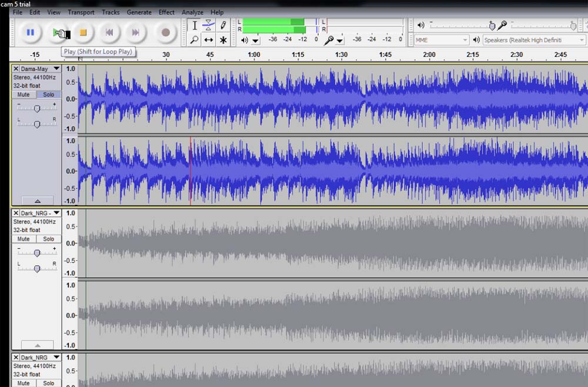This screenshot has width=588, height=387.
Task: Open the recording meter dropdown arrow
Action: [340, 41]
